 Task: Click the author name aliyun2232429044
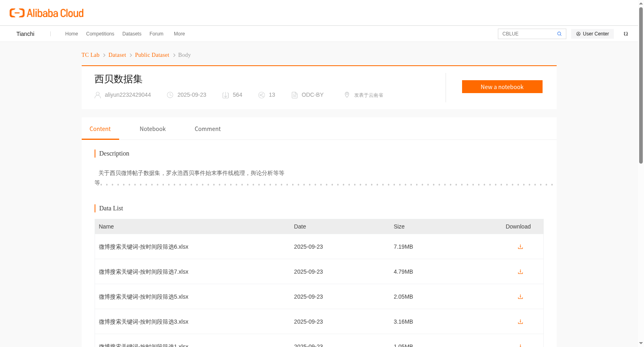pos(128,95)
